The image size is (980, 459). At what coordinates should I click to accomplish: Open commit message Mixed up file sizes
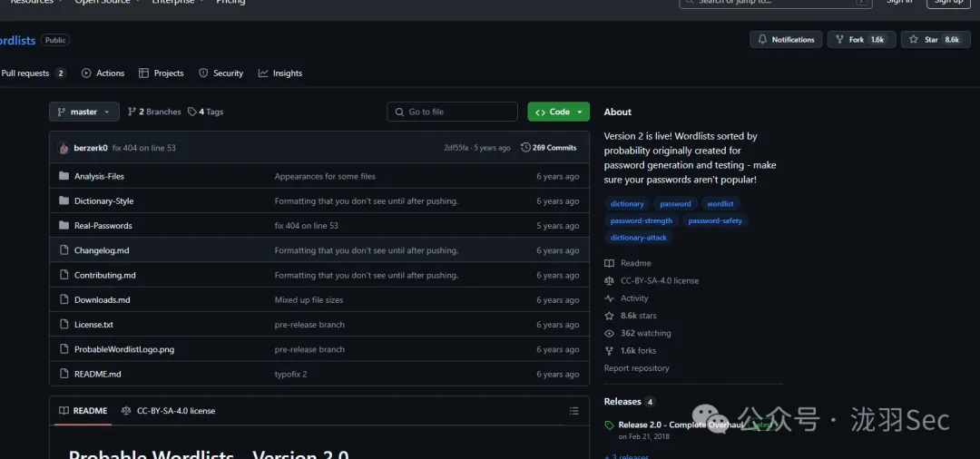pyautogui.click(x=309, y=299)
